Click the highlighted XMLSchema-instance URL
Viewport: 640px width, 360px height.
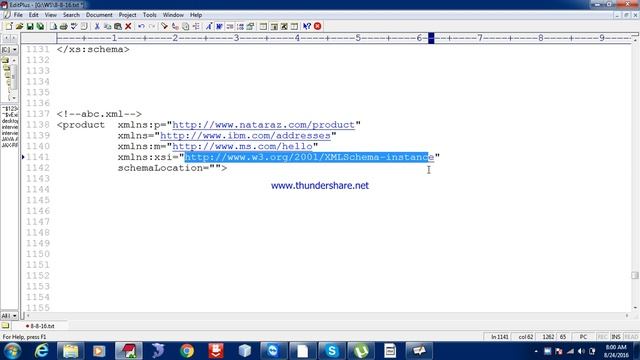(309, 157)
